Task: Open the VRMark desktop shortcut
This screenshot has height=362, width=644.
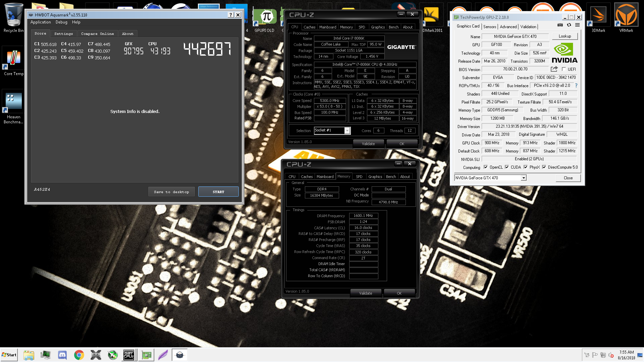Action: (626, 18)
